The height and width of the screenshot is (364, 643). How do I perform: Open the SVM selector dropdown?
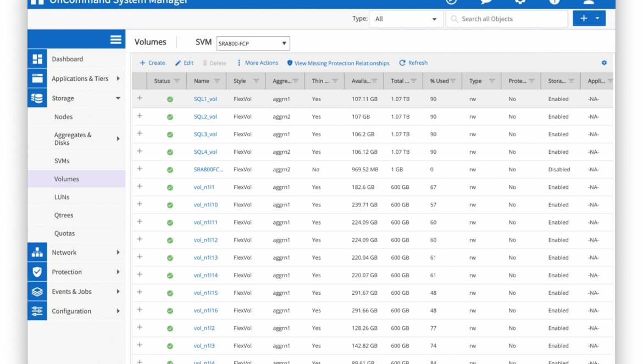tap(253, 43)
